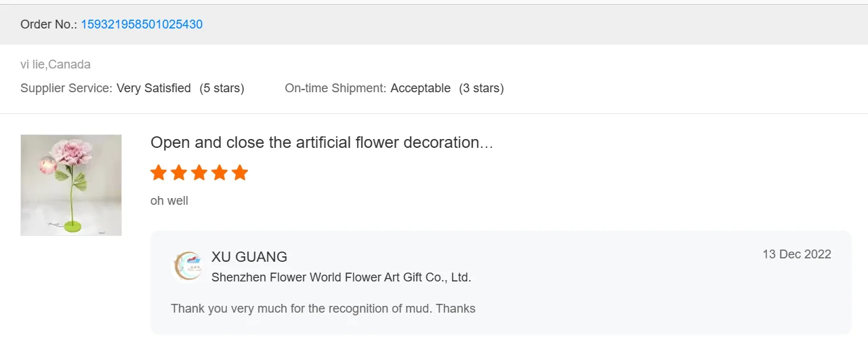
Task: Click the XU GUANG supplier avatar logo
Action: click(x=187, y=267)
